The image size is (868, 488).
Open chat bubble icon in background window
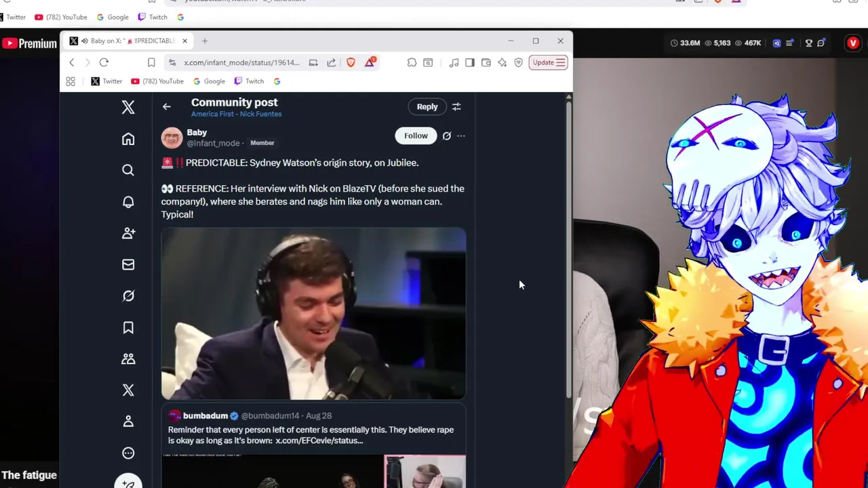coord(821,43)
